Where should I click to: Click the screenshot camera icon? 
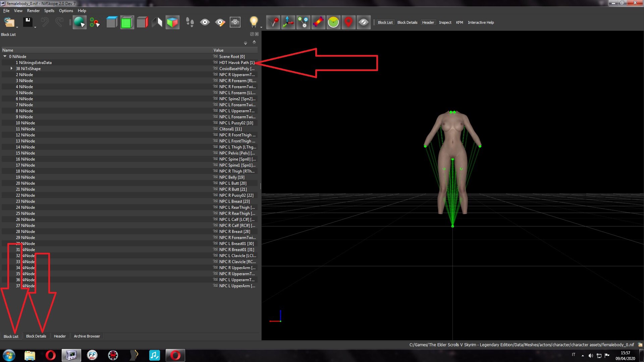[235, 22]
